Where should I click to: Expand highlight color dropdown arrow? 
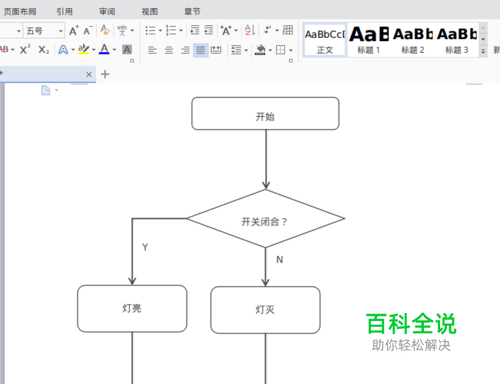[x=94, y=50]
